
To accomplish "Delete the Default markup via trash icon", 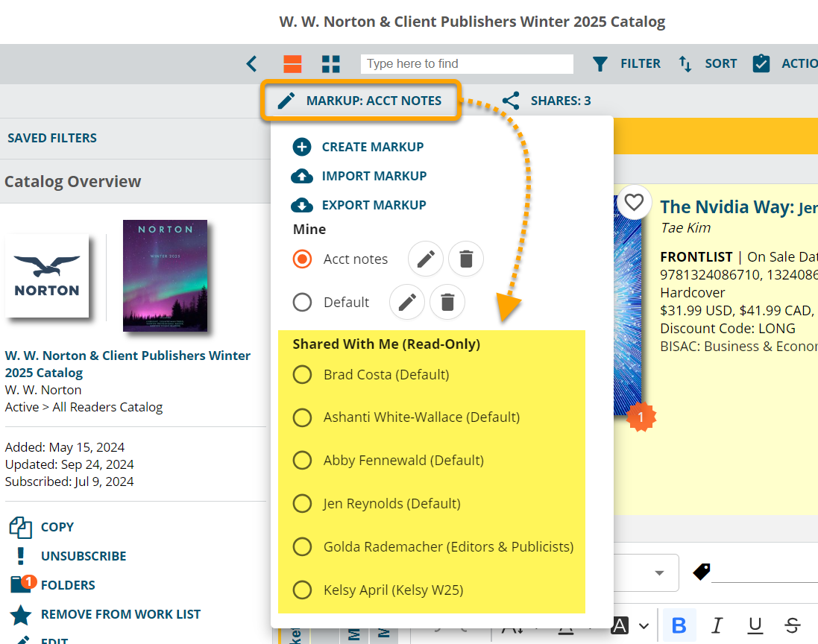I will click(447, 302).
